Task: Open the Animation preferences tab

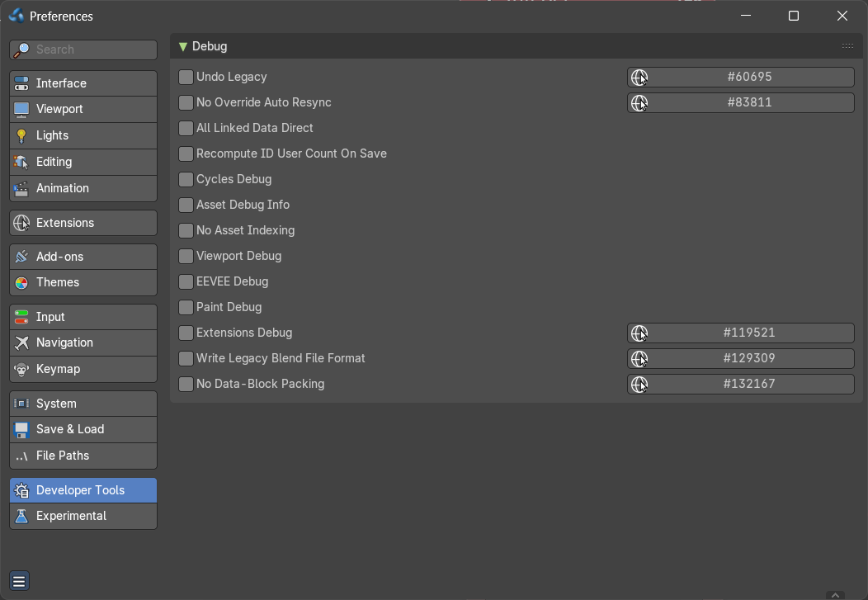Action: click(x=83, y=189)
